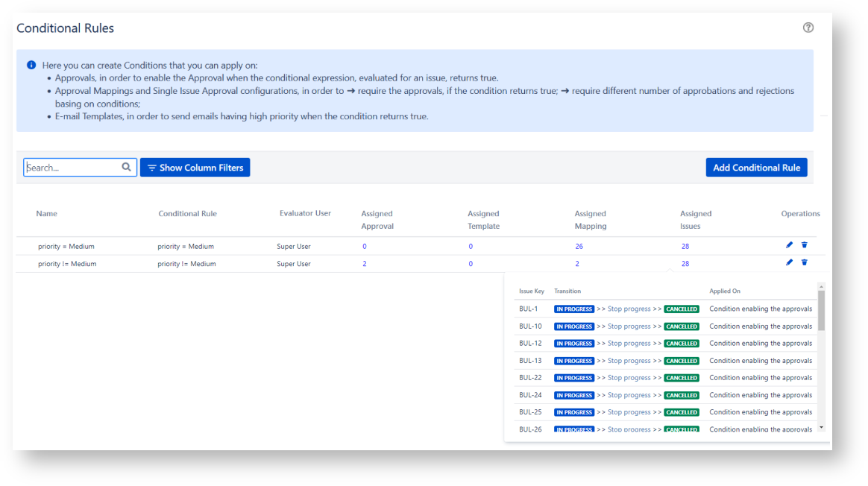The height and width of the screenshot is (486, 868).
Task: Delete the 'priority = Medium' rule
Action: coord(805,245)
